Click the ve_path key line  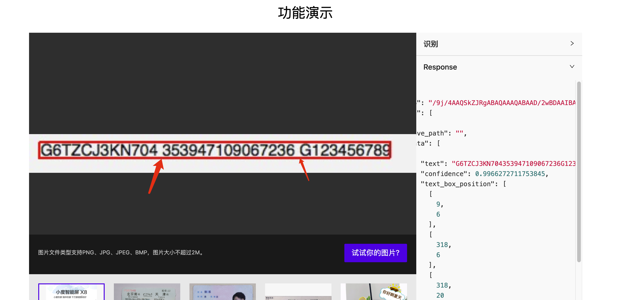(441, 133)
